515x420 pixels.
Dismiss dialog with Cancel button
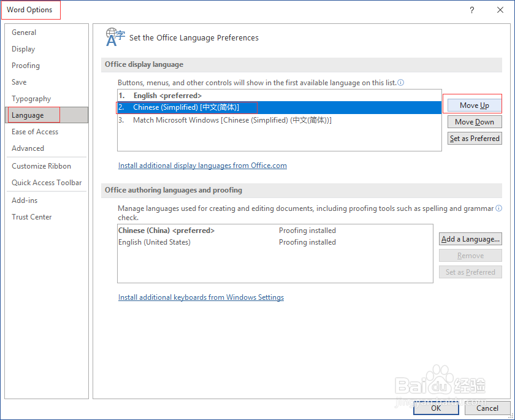point(487,408)
